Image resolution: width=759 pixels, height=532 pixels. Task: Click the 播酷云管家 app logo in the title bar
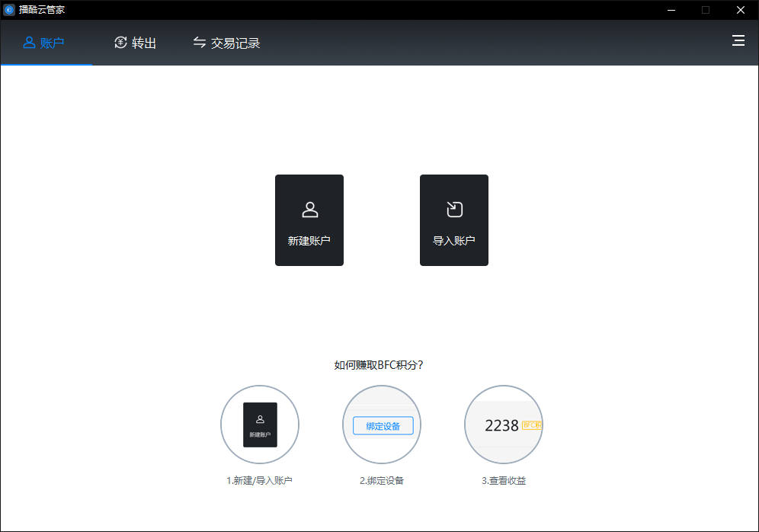pos(9,10)
